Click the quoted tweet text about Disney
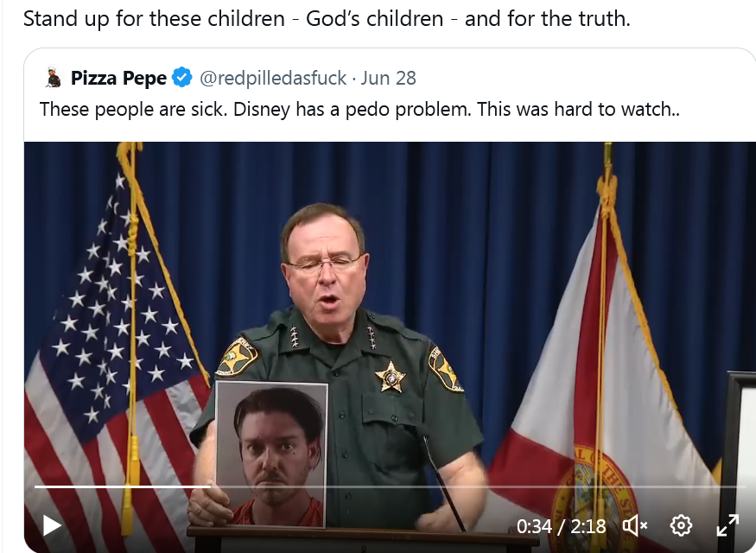Image resolution: width=756 pixels, height=553 pixels. point(359,110)
